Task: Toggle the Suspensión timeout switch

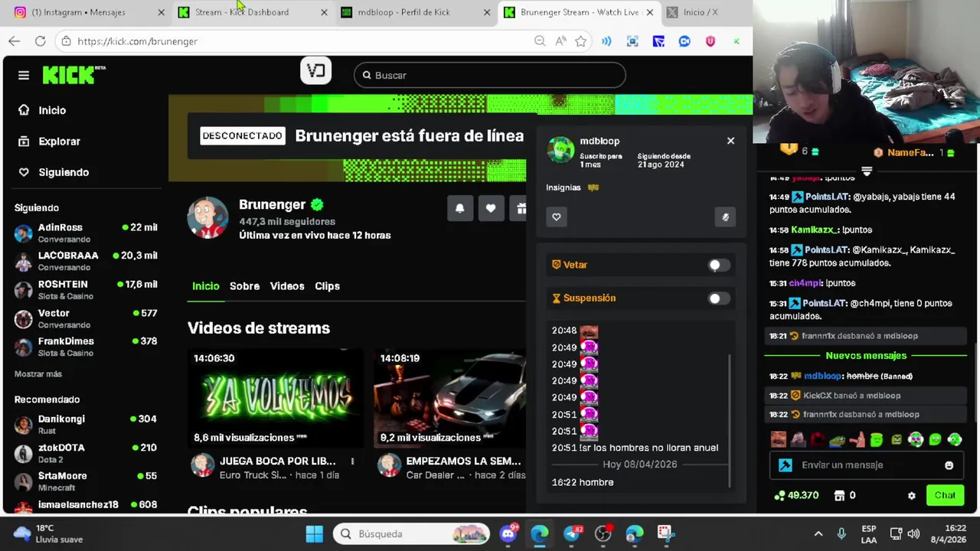Action: [x=718, y=298]
